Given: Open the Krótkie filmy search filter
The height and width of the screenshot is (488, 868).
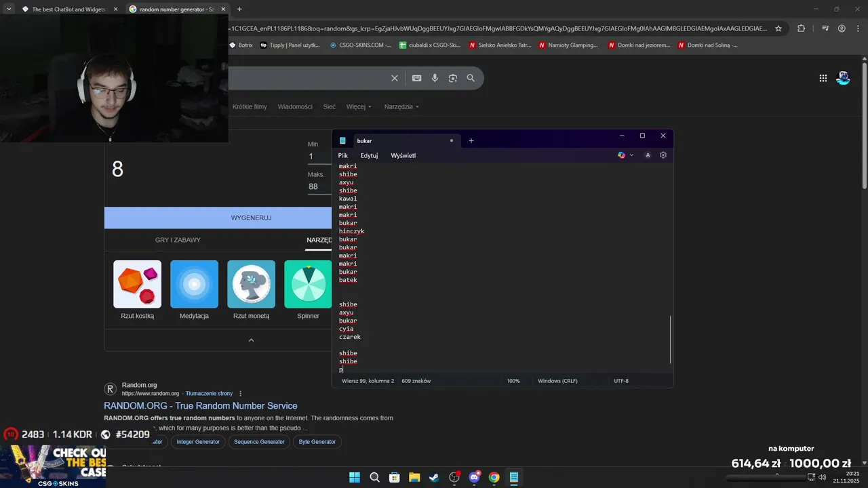Looking at the screenshot, I should coord(250,106).
